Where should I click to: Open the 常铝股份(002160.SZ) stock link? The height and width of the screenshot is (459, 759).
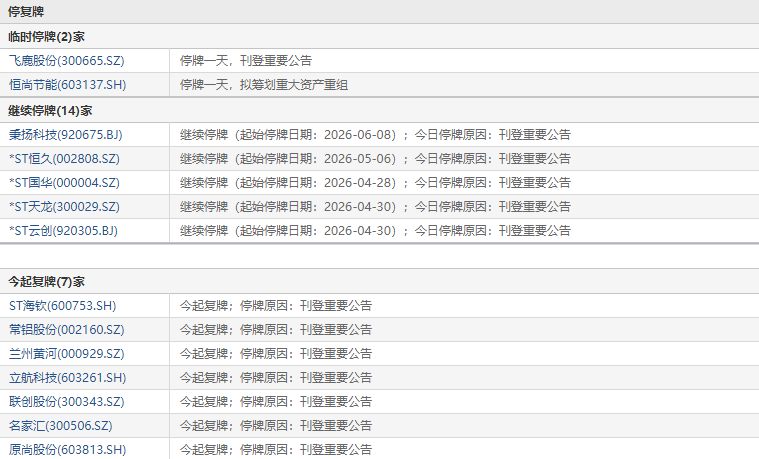pyautogui.click(x=66, y=330)
